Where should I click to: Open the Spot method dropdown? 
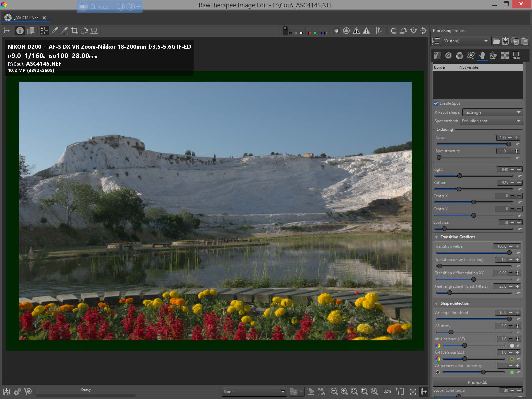[x=491, y=121]
